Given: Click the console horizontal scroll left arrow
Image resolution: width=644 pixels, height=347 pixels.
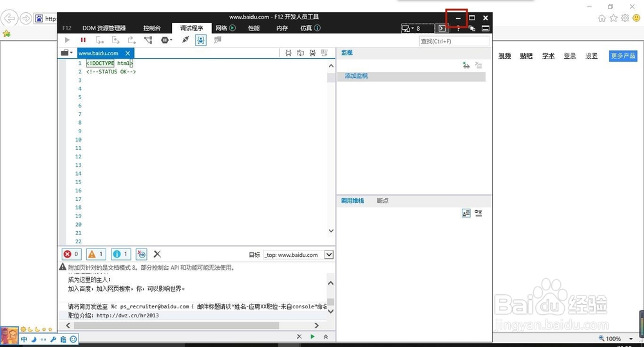Looking at the screenshot, I should tap(68, 325).
